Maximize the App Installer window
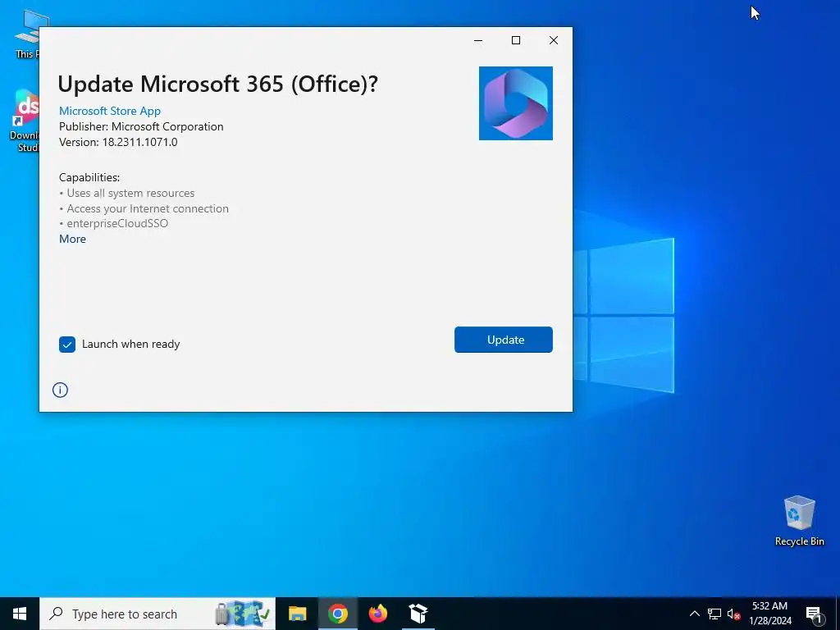840x630 pixels. click(x=516, y=40)
